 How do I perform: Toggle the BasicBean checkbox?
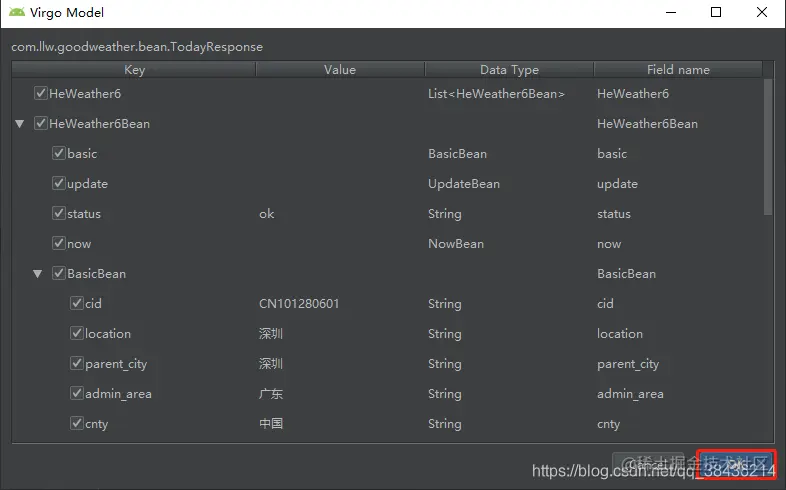coord(59,274)
